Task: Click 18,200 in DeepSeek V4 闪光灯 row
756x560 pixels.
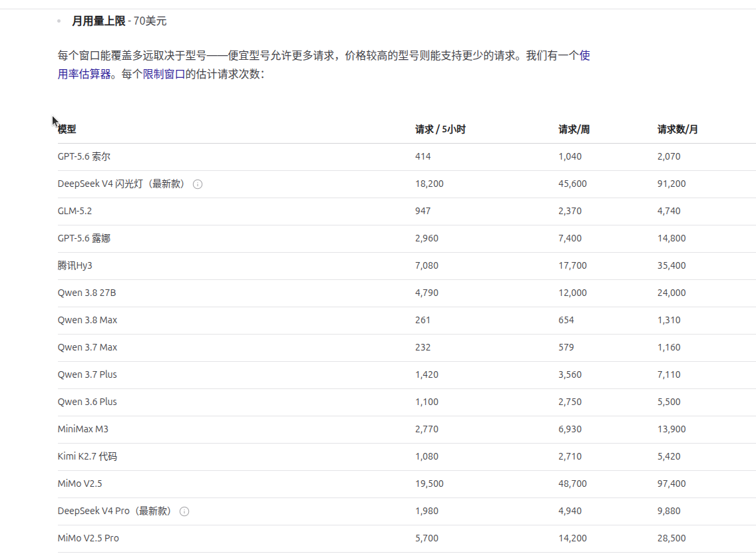Action: 429,184
